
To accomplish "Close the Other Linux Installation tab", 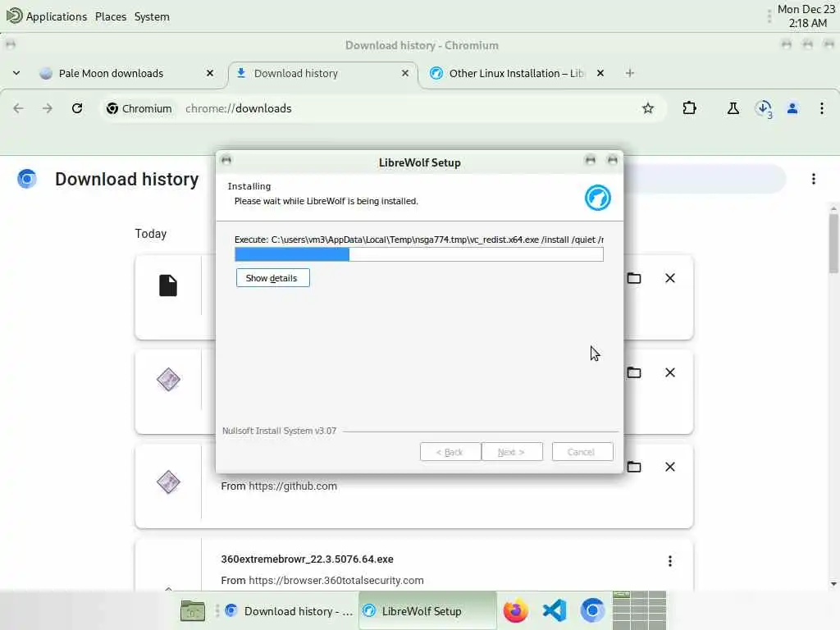I will (x=600, y=73).
